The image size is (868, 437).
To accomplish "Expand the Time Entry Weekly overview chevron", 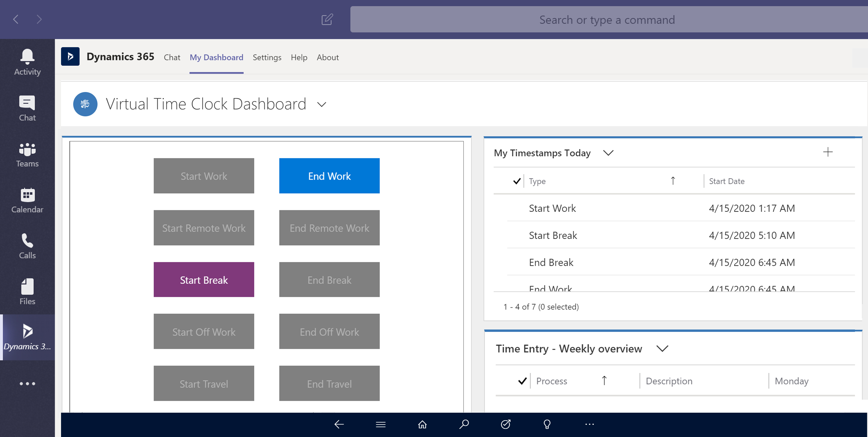I will pos(662,348).
